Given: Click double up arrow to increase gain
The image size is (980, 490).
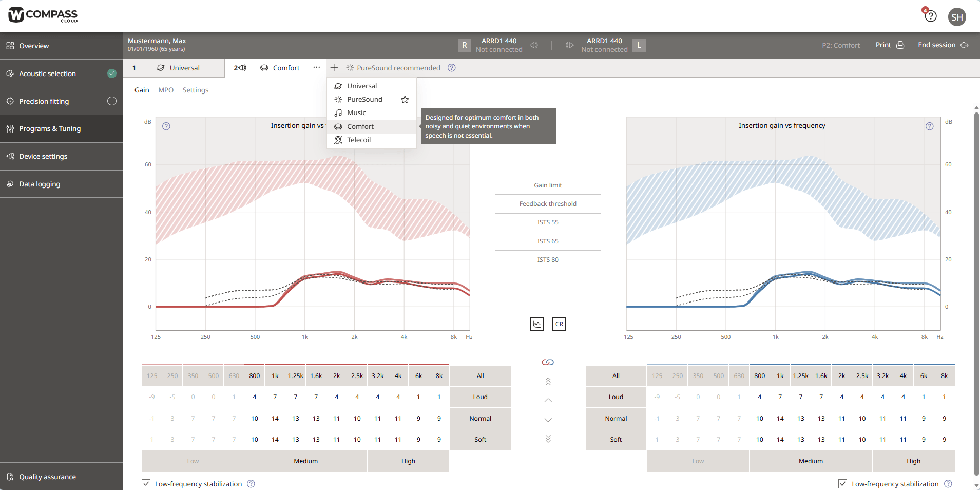Looking at the screenshot, I should 548,381.
